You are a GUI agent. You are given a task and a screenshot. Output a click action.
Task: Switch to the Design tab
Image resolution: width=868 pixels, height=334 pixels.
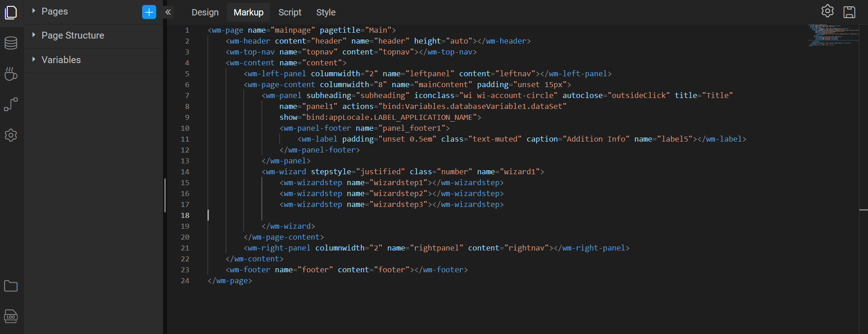(x=205, y=12)
